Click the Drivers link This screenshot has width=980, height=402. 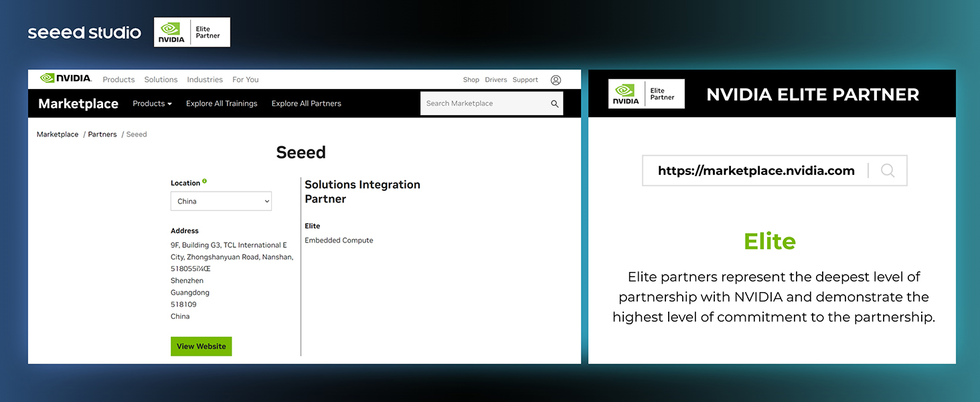(496, 80)
